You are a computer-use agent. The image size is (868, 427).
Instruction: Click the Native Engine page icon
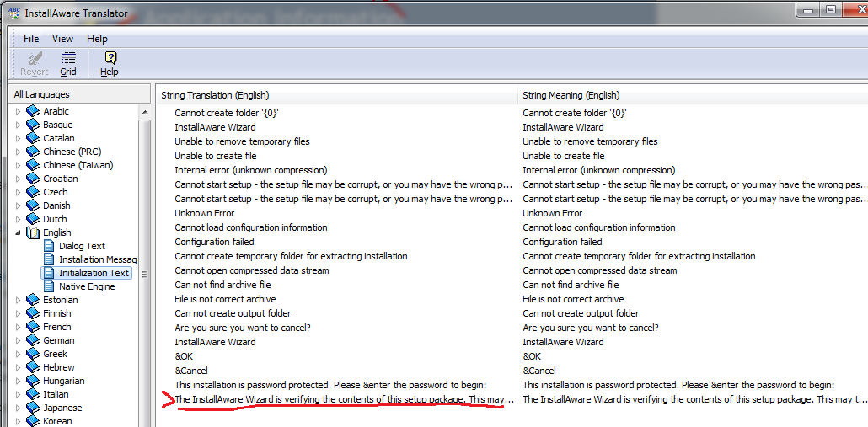tap(50, 286)
